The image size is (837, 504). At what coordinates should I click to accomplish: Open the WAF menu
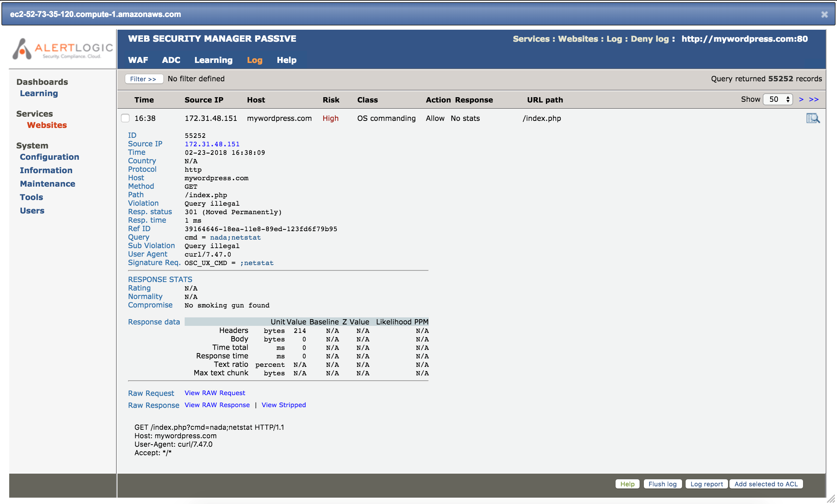click(138, 60)
